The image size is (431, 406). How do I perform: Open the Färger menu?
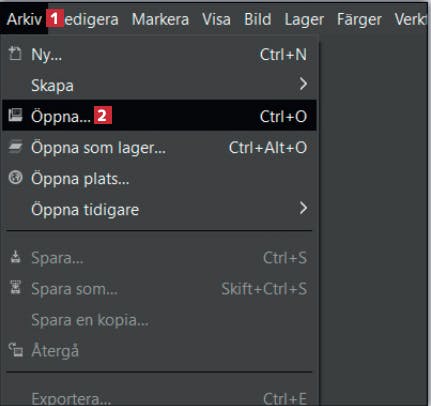(x=359, y=20)
